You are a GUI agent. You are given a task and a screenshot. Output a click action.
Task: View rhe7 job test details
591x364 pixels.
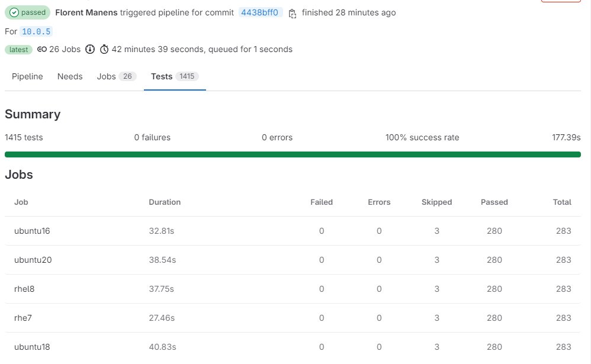point(23,318)
